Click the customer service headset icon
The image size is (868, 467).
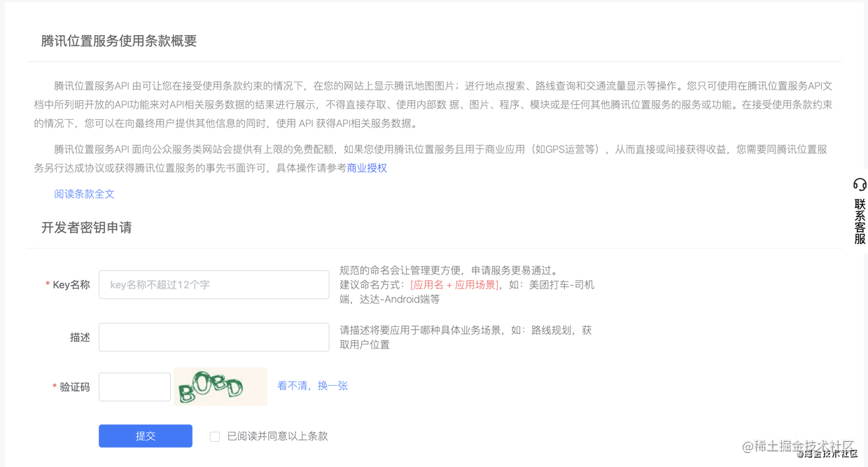(860, 184)
